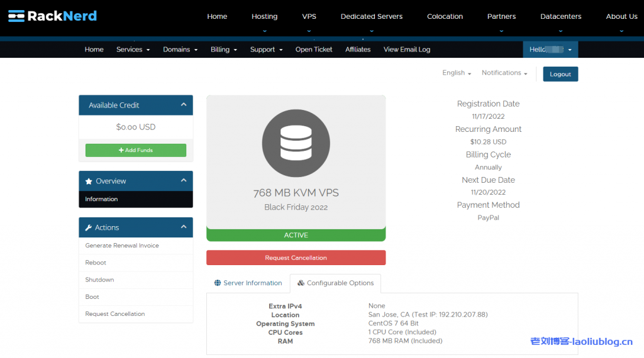Collapse the Available Credit panel
The width and height of the screenshot is (644, 358).
pyautogui.click(x=184, y=105)
